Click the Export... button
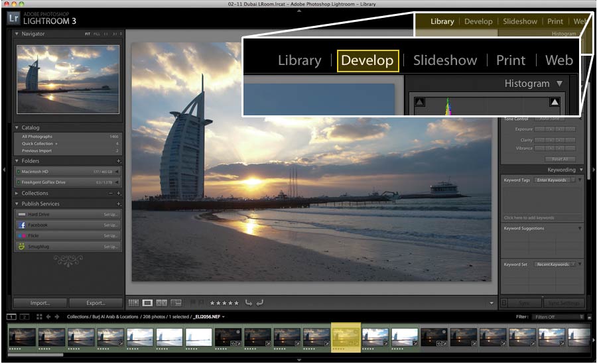This screenshot has width=597, height=364. [96, 303]
